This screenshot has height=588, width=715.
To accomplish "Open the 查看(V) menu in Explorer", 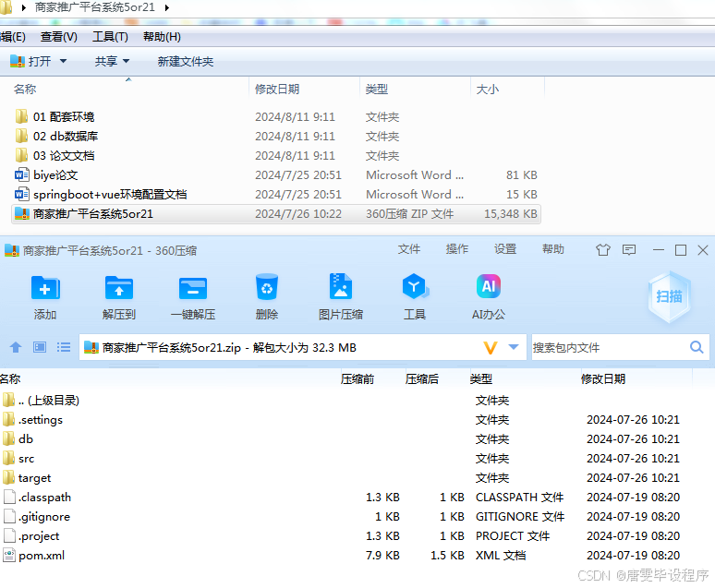I will (x=59, y=37).
